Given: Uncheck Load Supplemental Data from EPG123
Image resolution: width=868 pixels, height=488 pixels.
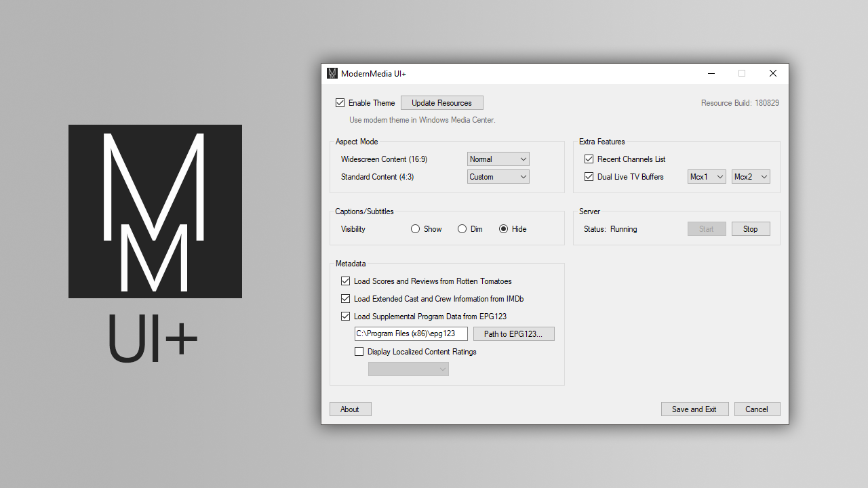Looking at the screenshot, I should [x=346, y=317].
